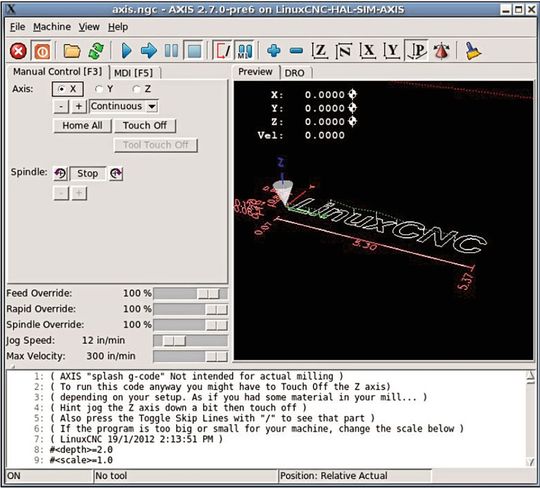Decrease spindle speed with minus button
This screenshot has height=488, width=540.
61,193
